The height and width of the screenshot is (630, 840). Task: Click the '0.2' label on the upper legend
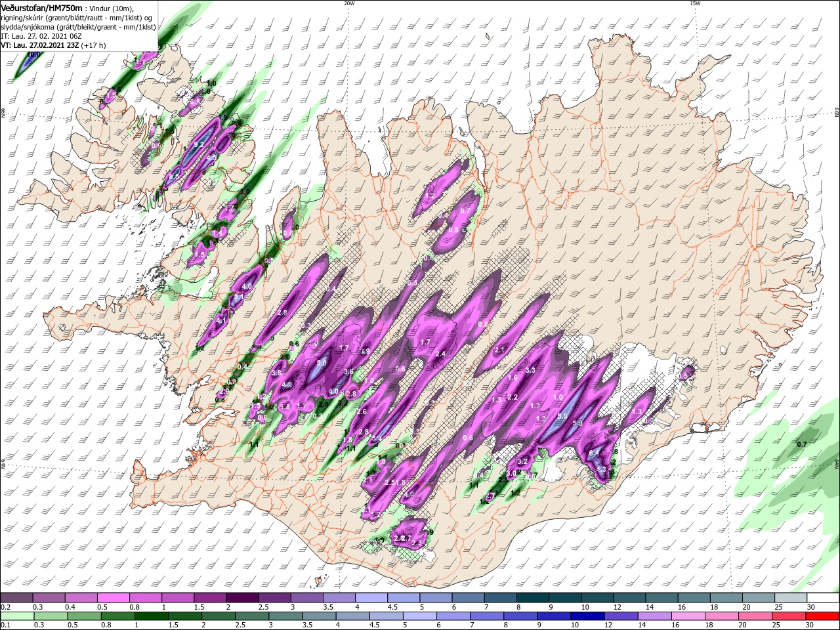(5, 608)
